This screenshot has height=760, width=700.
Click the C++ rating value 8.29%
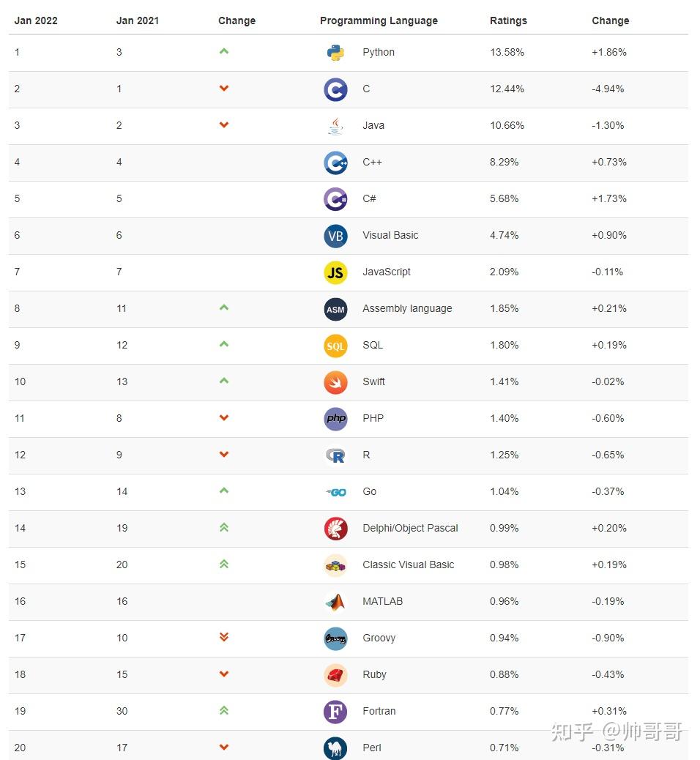click(504, 162)
